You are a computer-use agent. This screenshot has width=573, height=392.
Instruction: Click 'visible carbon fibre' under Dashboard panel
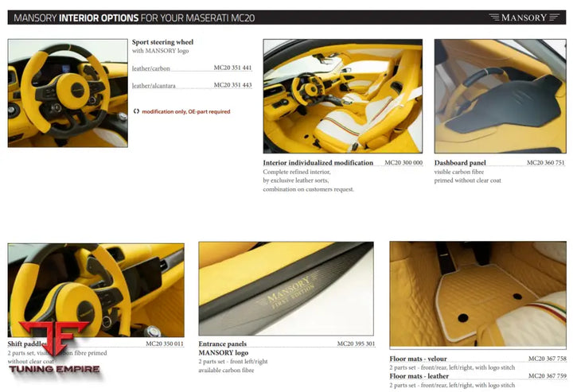point(459,172)
